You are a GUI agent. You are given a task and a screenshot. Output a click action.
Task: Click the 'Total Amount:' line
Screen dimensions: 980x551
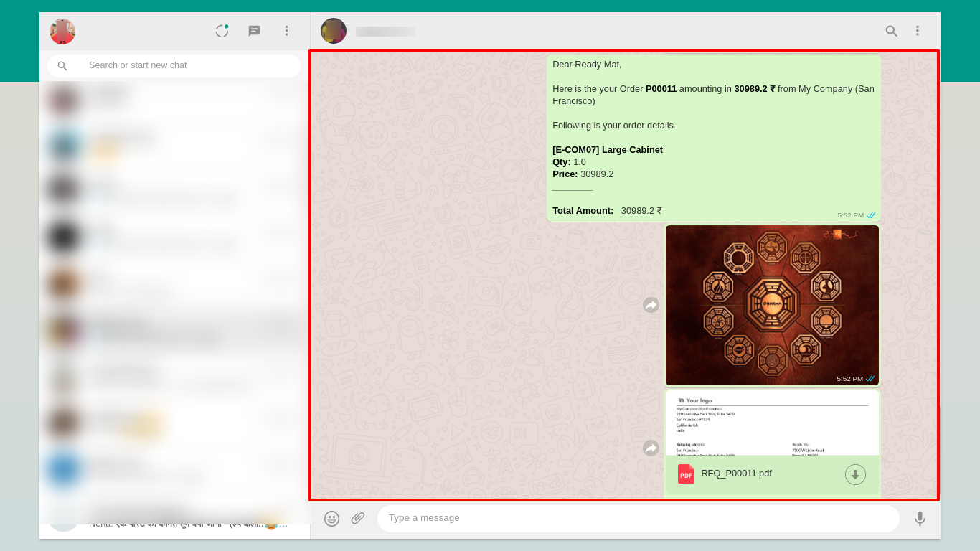(607, 211)
